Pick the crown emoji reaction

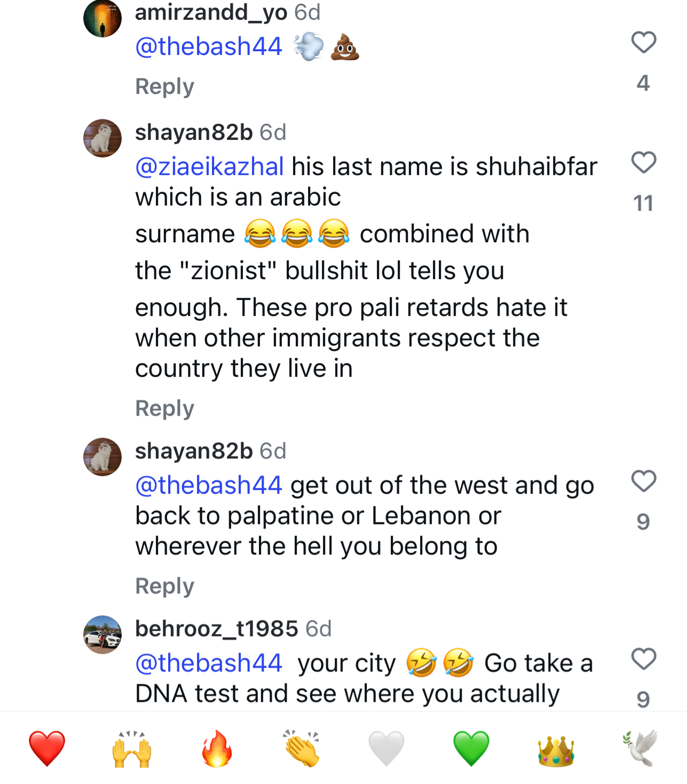[556, 748]
